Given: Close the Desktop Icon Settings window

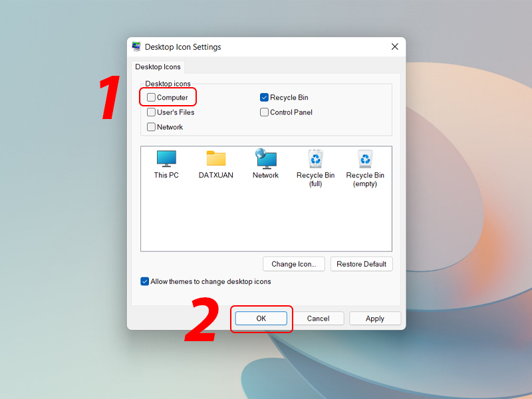Looking at the screenshot, I should 394,47.
